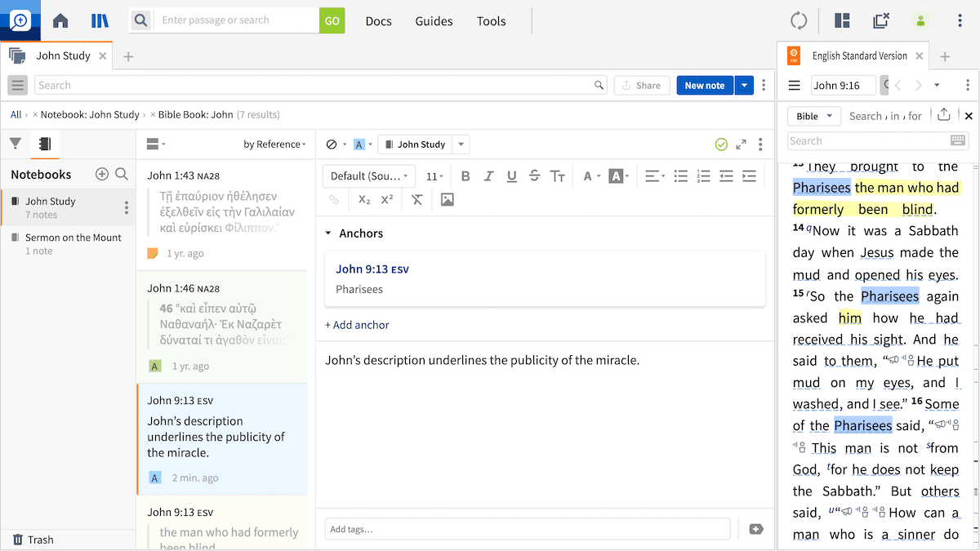Click the Add tags input field
Image resolution: width=980 pixels, height=551 pixels.
point(527,529)
